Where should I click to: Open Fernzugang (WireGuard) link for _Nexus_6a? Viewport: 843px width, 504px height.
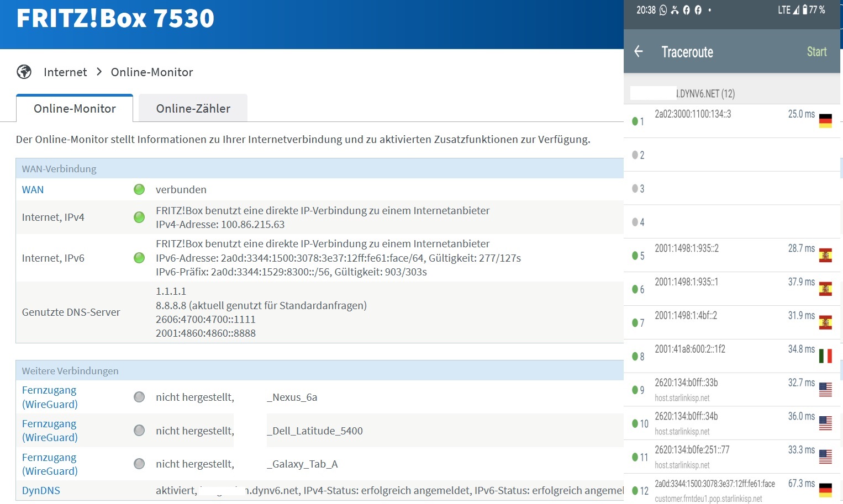click(x=50, y=397)
